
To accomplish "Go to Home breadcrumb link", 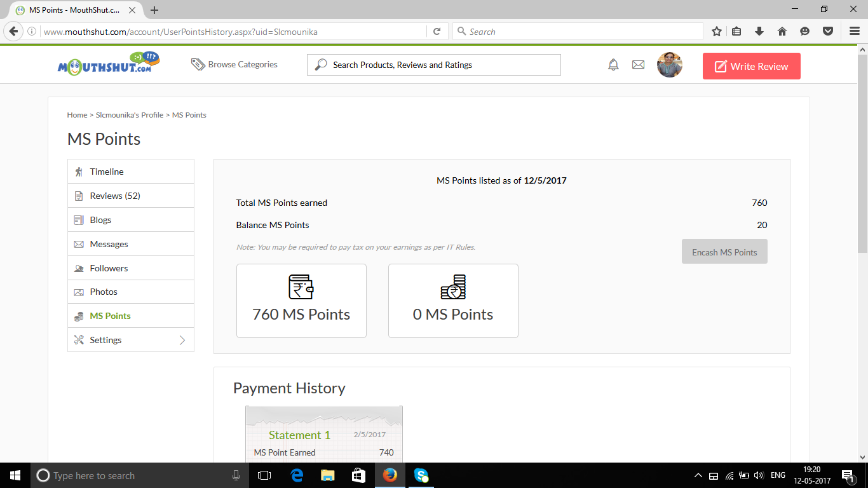I will (x=77, y=115).
